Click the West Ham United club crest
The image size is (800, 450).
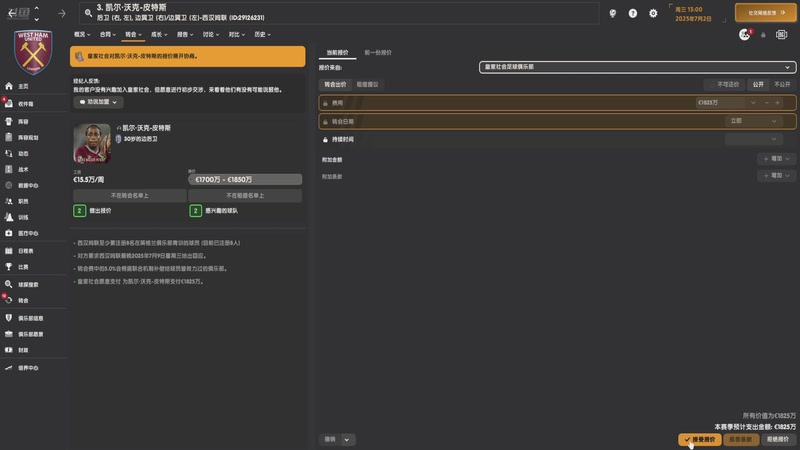coord(33,52)
